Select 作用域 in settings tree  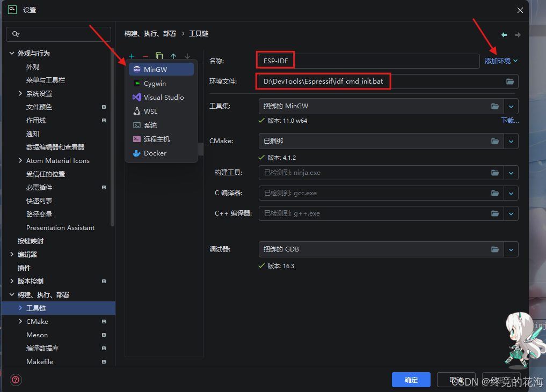click(x=36, y=120)
